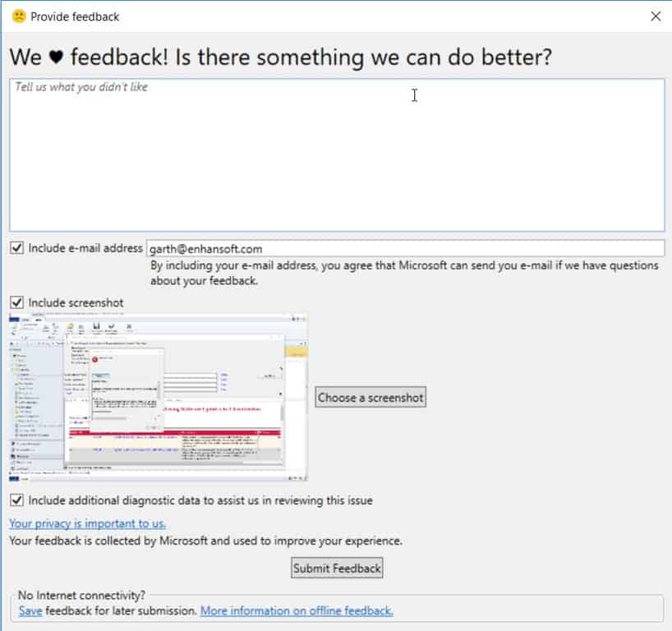Viewport: 672px width, 631px height.
Task: Disable the additional diagnostic data checkbox
Action: 17,500
